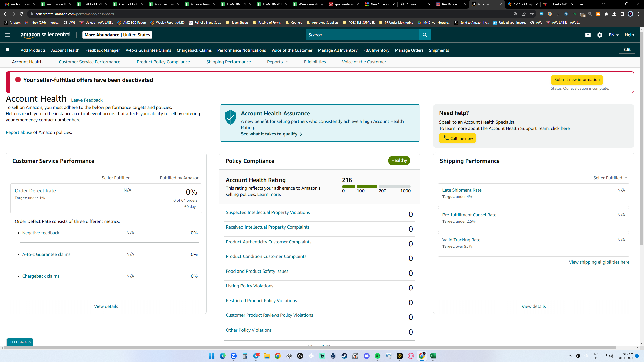Click Submit new information button
The height and width of the screenshot is (362, 644).
[x=577, y=80]
